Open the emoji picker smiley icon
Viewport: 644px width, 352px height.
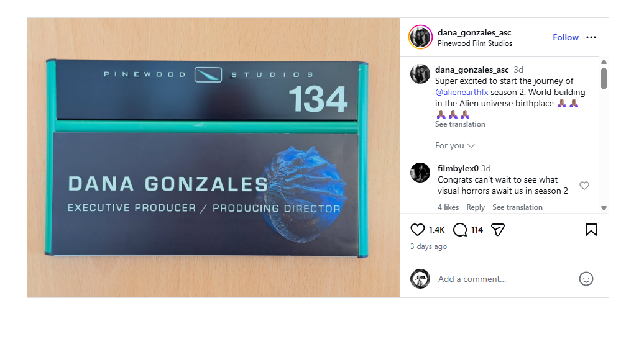tap(586, 279)
